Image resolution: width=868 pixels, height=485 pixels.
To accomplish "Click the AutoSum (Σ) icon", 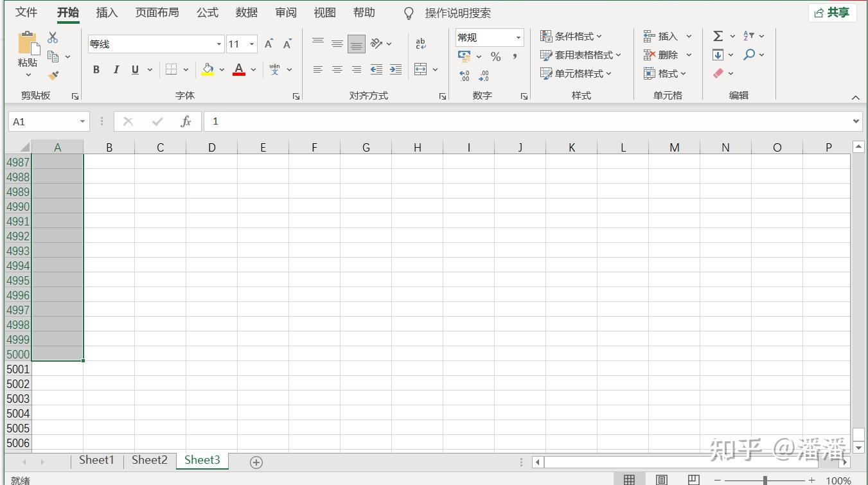I will [x=718, y=36].
